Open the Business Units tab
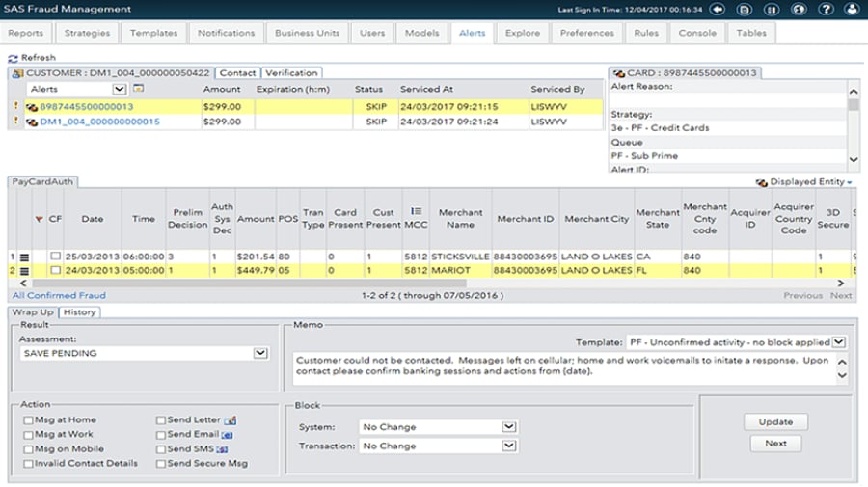Screen dimensions: 868x487 (308, 33)
